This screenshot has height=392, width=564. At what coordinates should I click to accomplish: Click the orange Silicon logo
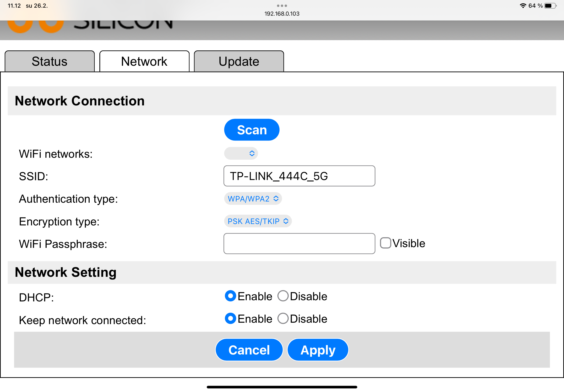(36, 27)
